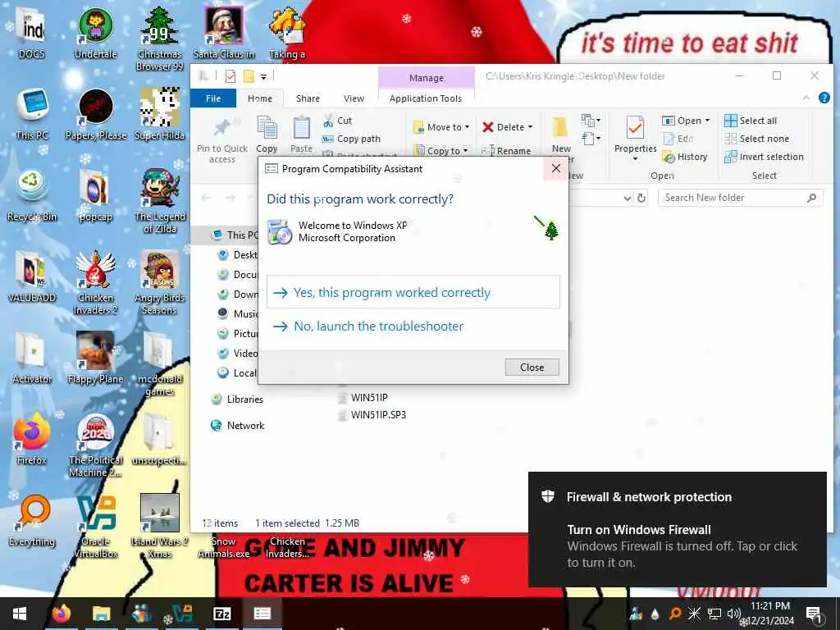The height and width of the screenshot is (630, 840).
Task: Expand the Properties dropdown arrow
Action: click(635, 159)
